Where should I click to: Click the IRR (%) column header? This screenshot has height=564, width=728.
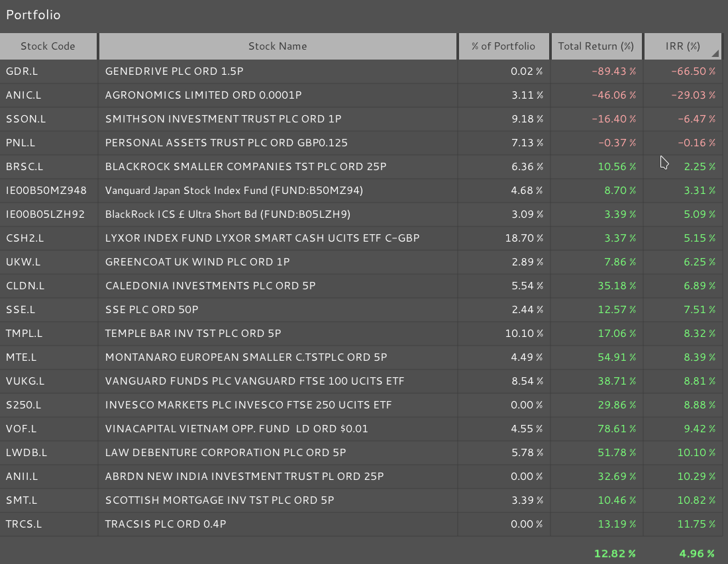[x=682, y=46]
